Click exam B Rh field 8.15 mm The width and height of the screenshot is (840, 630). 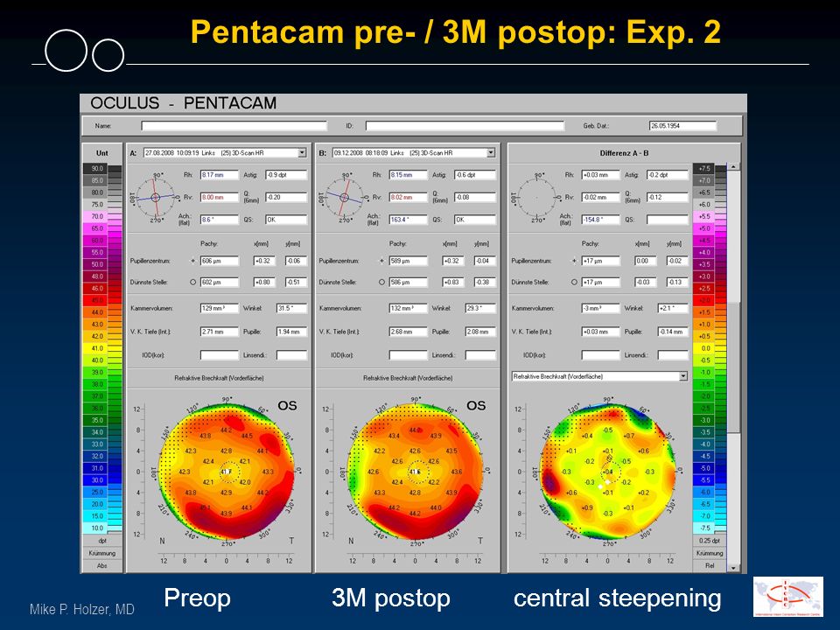(409, 175)
